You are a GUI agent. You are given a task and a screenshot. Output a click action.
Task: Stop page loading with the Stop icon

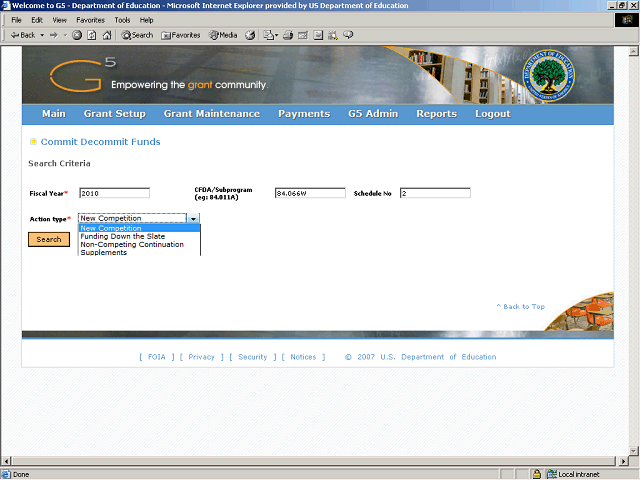[x=77, y=36]
